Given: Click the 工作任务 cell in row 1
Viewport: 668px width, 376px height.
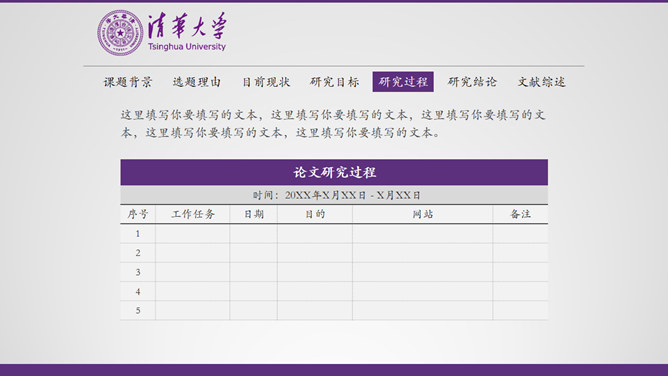Looking at the screenshot, I should 193,234.
